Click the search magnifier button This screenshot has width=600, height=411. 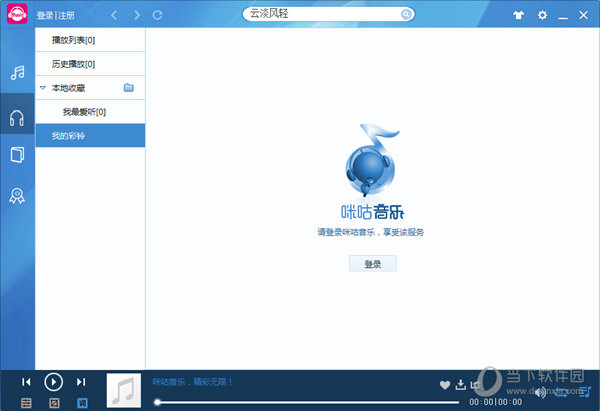point(406,14)
